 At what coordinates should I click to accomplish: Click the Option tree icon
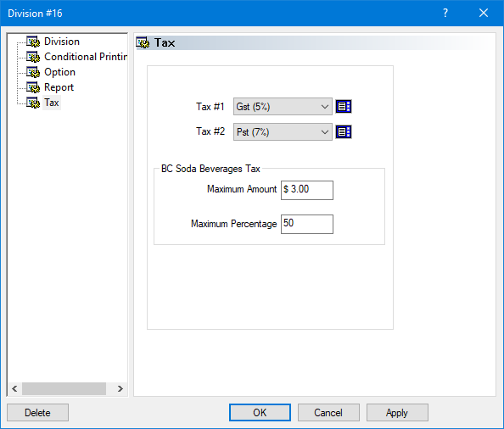[x=33, y=72]
